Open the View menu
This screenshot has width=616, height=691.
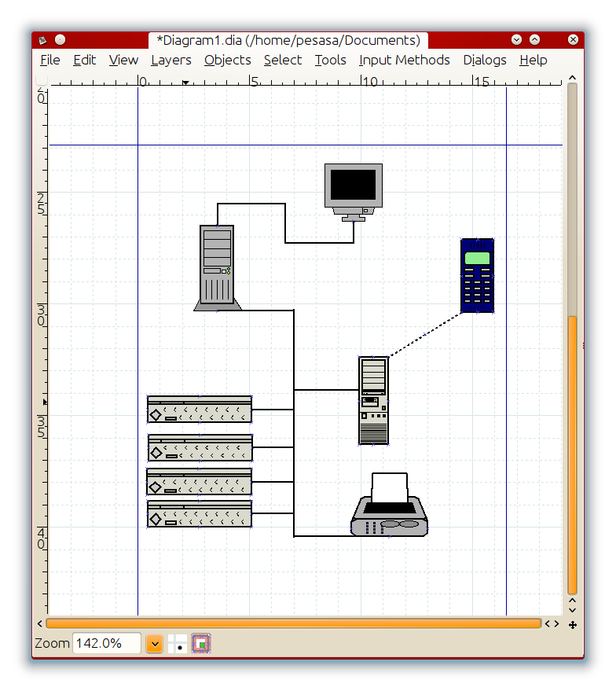point(123,60)
